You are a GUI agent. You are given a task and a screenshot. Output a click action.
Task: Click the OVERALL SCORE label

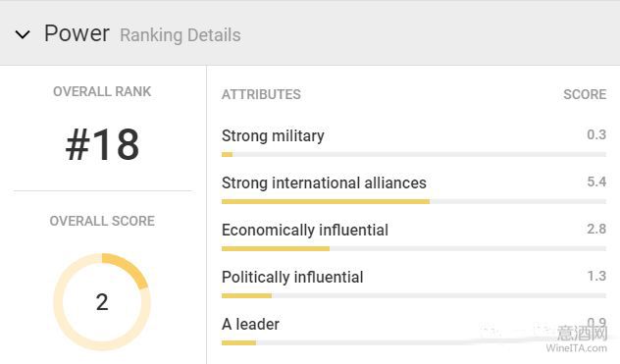(102, 221)
